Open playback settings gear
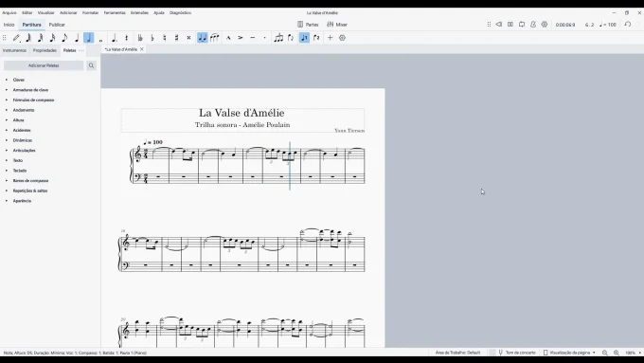Image resolution: width=644 pixels, height=363 pixels. pos(545,25)
